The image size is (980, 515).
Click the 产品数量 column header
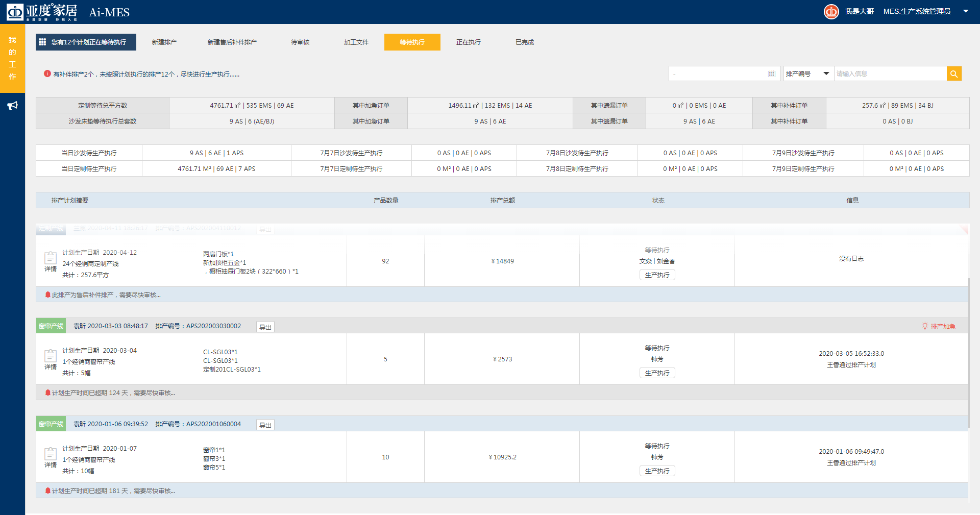(x=386, y=200)
